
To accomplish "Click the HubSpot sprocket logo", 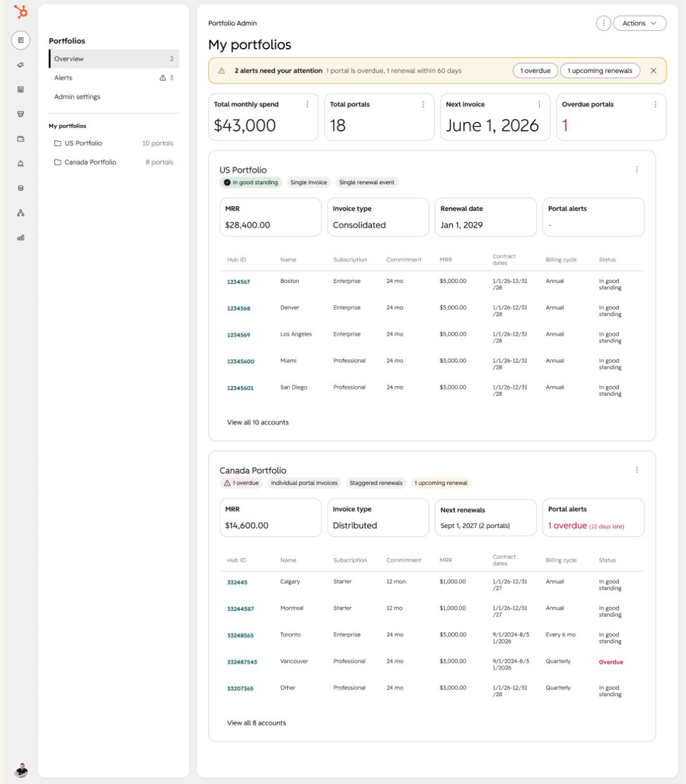I will click(21, 12).
